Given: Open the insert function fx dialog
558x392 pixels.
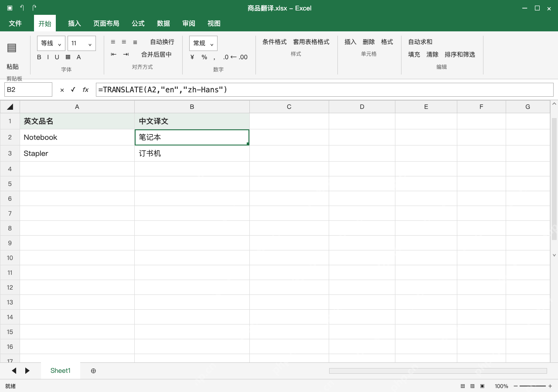Looking at the screenshot, I should [x=85, y=90].
